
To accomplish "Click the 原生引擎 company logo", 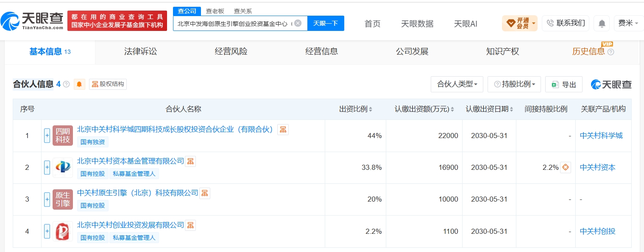I will coord(63,199).
